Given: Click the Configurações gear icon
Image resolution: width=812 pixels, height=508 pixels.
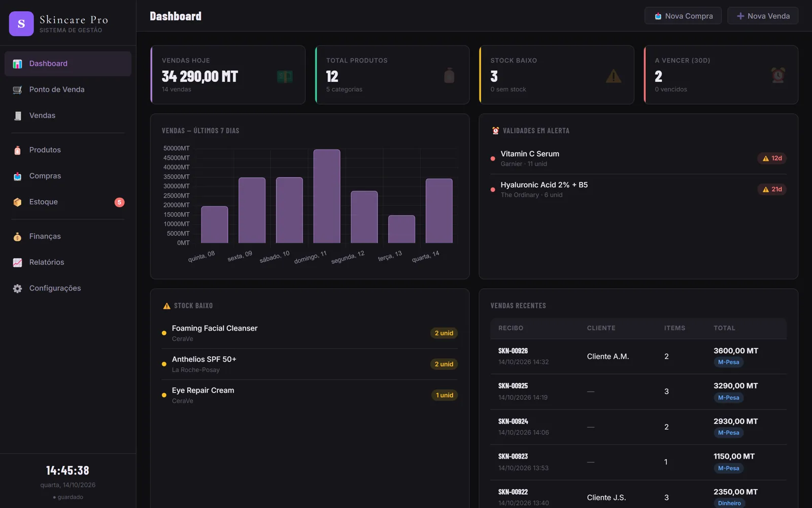Looking at the screenshot, I should (x=17, y=289).
